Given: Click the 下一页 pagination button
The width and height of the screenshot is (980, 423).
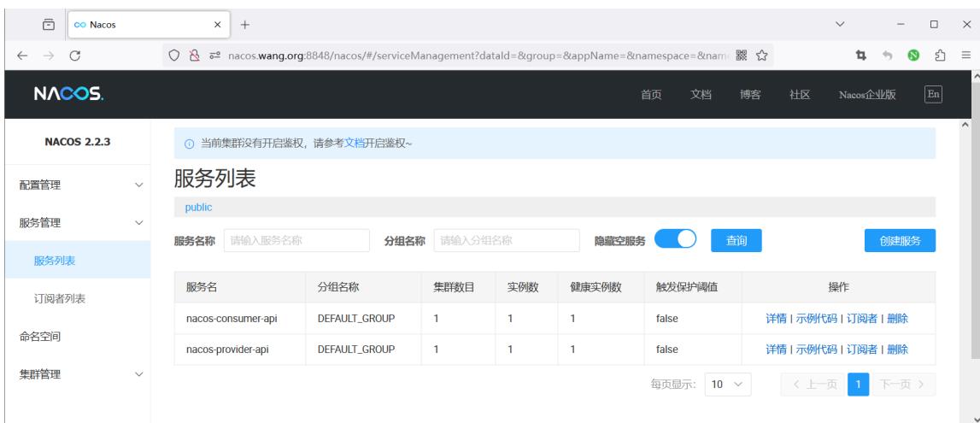Looking at the screenshot, I should [x=904, y=385].
